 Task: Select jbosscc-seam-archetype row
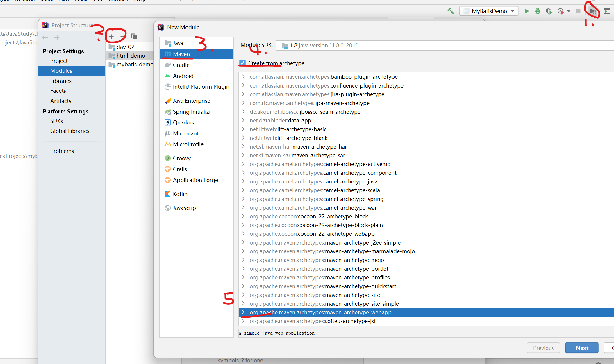click(x=426, y=112)
